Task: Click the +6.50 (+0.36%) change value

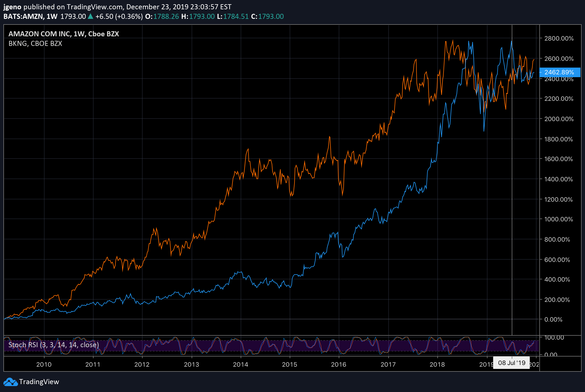Action: (119, 17)
